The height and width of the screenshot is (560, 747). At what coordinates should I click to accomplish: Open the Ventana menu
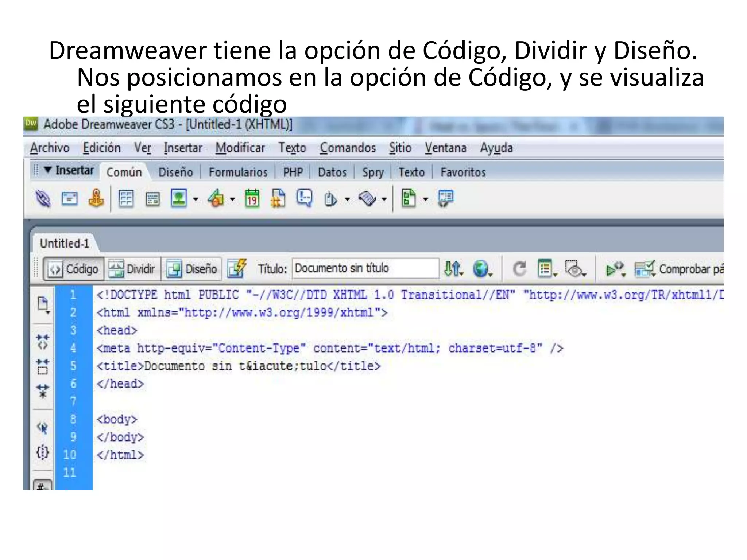click(445, 148)
